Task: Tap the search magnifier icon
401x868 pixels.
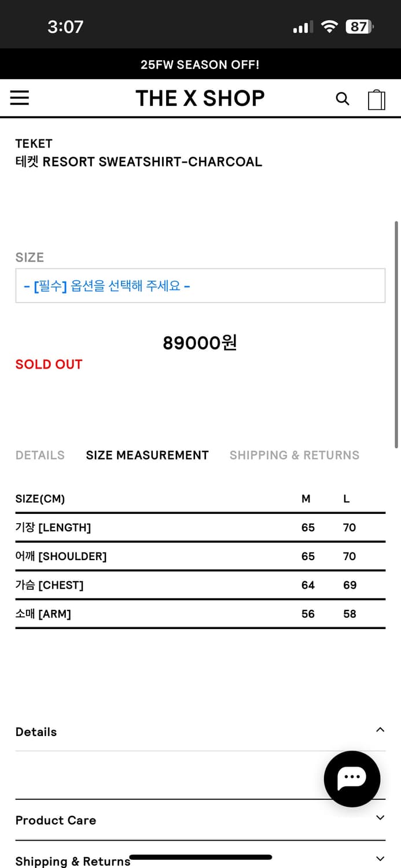Action: [x=343, y=99]
